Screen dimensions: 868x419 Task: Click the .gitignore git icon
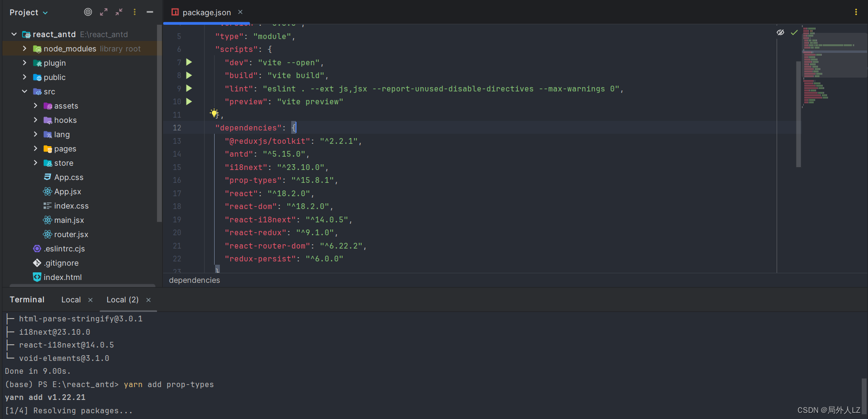coord(37,263)
